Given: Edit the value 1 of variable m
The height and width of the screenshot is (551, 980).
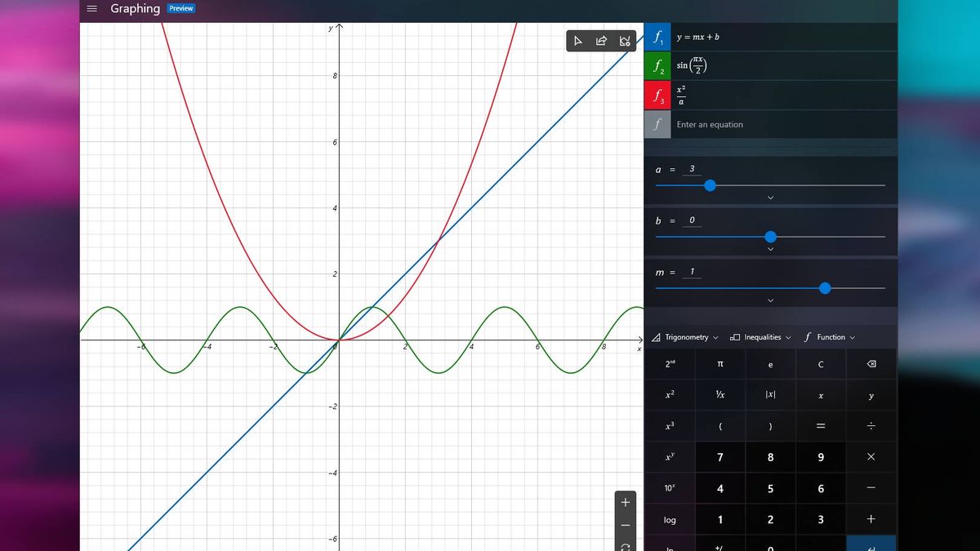Looking at the screenshot, I should [692, 272].
